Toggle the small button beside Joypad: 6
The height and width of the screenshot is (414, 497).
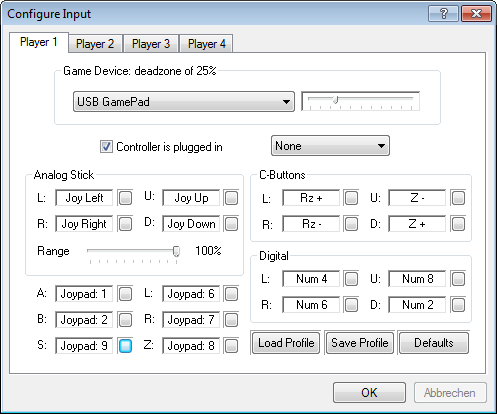[231, 294]
